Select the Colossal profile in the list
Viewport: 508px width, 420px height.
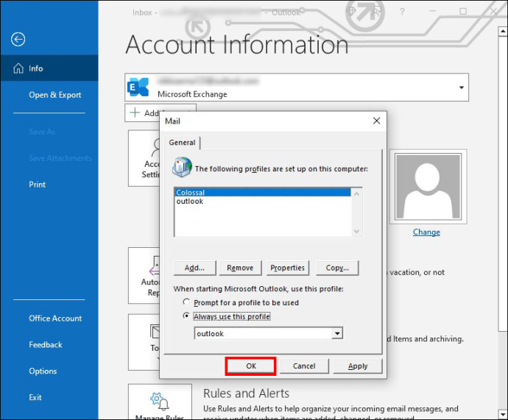click(263, 193)
